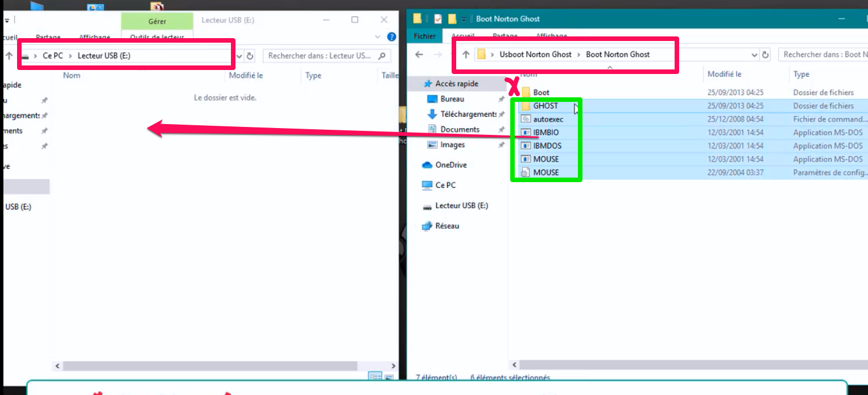Open Affichage tab in Lecteur USB window

[94, 37]
